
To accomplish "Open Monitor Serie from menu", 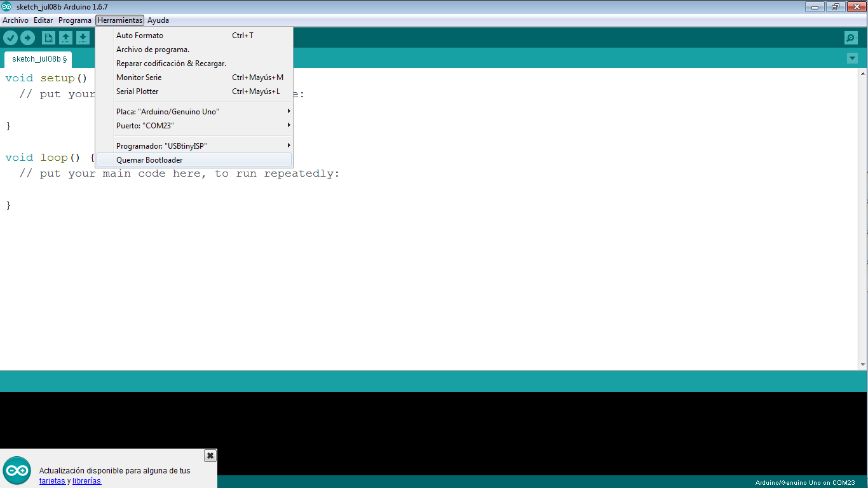I will 194,78.
